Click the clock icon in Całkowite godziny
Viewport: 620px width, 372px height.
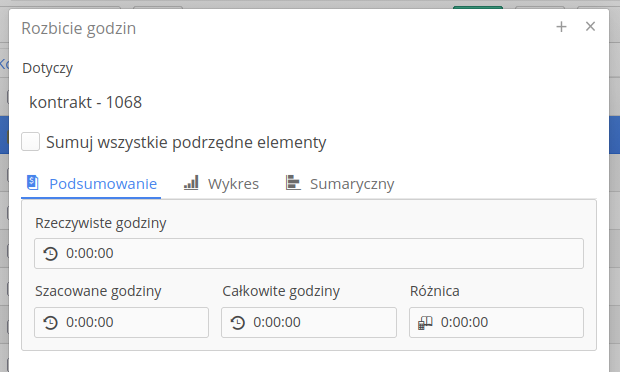[238, 323]
